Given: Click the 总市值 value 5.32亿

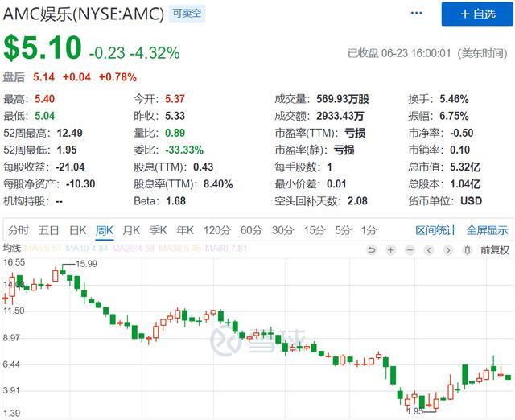Looking at the screenshot, I should (x=465, y=167).
